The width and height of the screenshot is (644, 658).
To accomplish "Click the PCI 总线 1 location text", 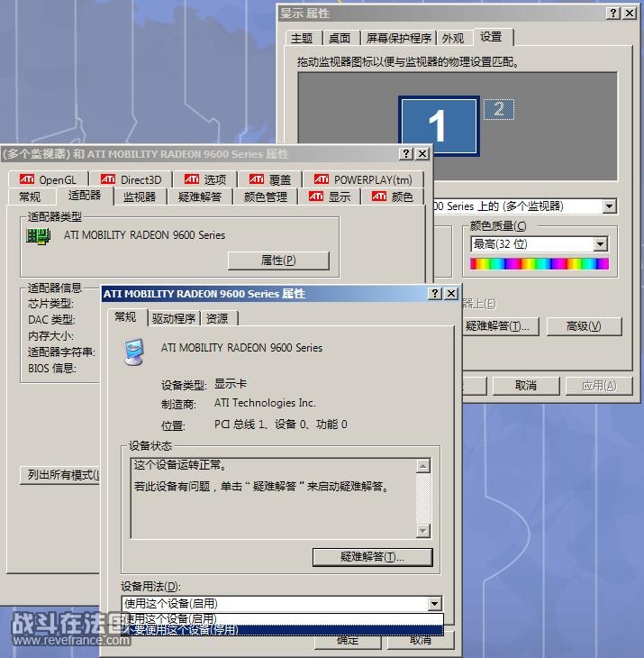I will click(280, 425).
